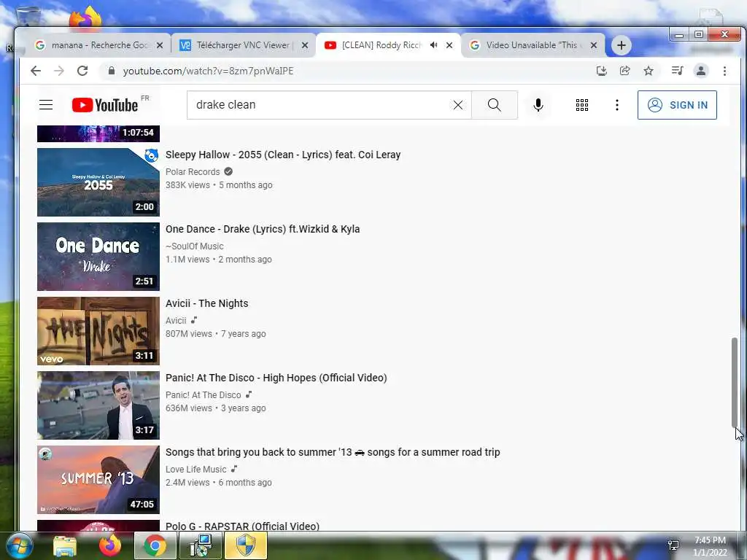Go to the YouTube home logo

click(x=105, y=105)
